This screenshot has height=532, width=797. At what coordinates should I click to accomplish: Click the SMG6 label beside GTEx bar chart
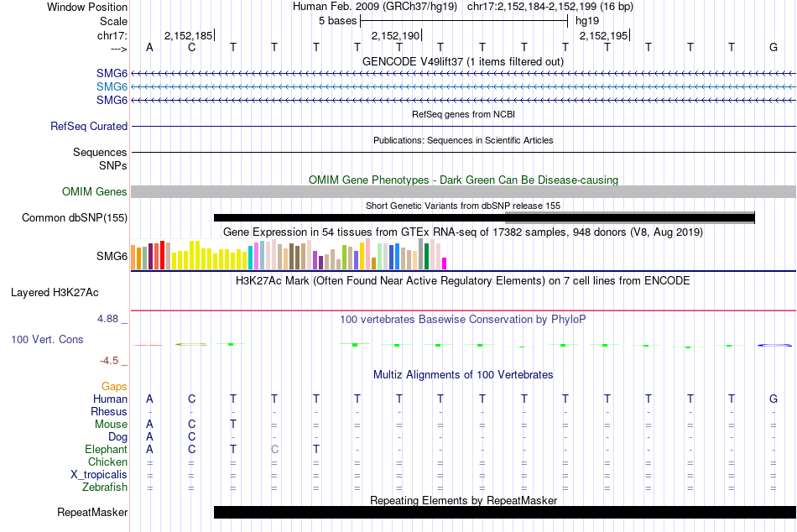pyautogui.click(x=112, y=256)
